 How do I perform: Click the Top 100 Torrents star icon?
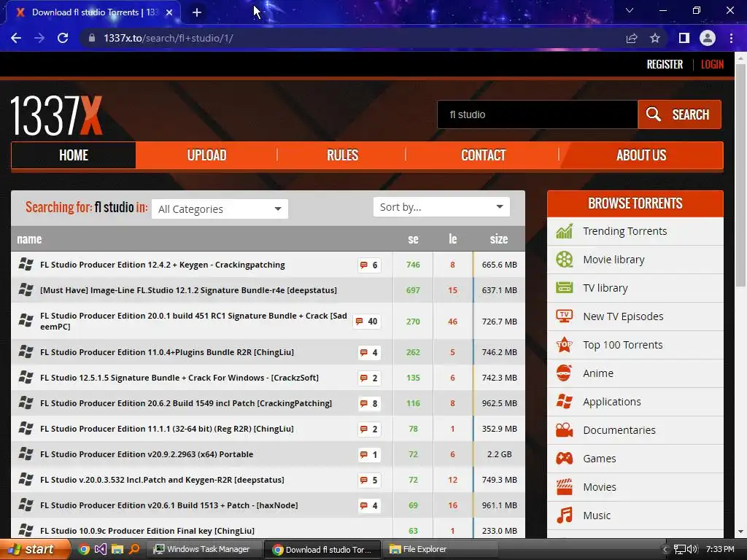tap(564, 345)
